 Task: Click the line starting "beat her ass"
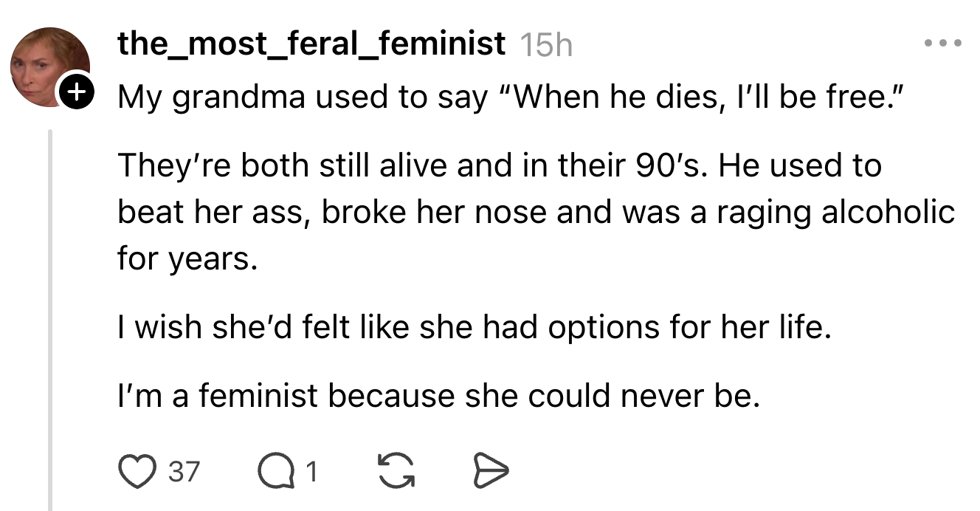[536, 213]
